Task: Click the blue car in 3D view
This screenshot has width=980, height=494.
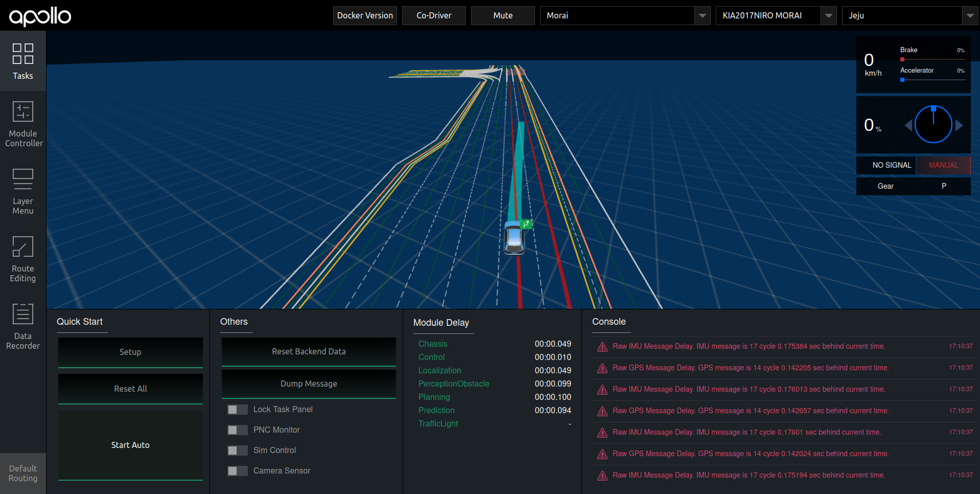Action: (514, 238)
